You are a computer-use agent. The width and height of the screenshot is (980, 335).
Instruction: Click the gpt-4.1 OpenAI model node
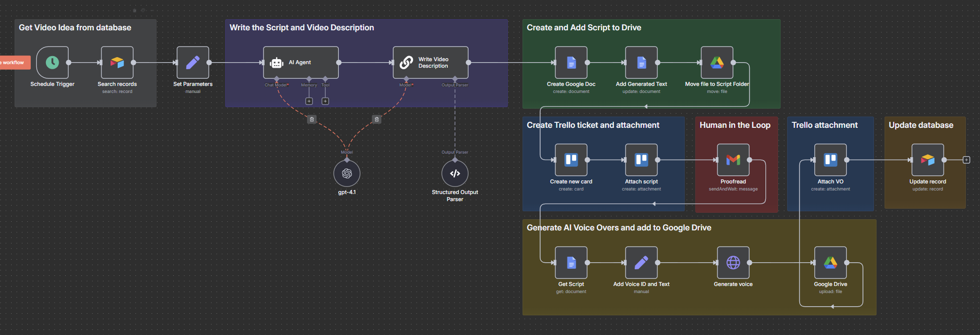point(347,173)
